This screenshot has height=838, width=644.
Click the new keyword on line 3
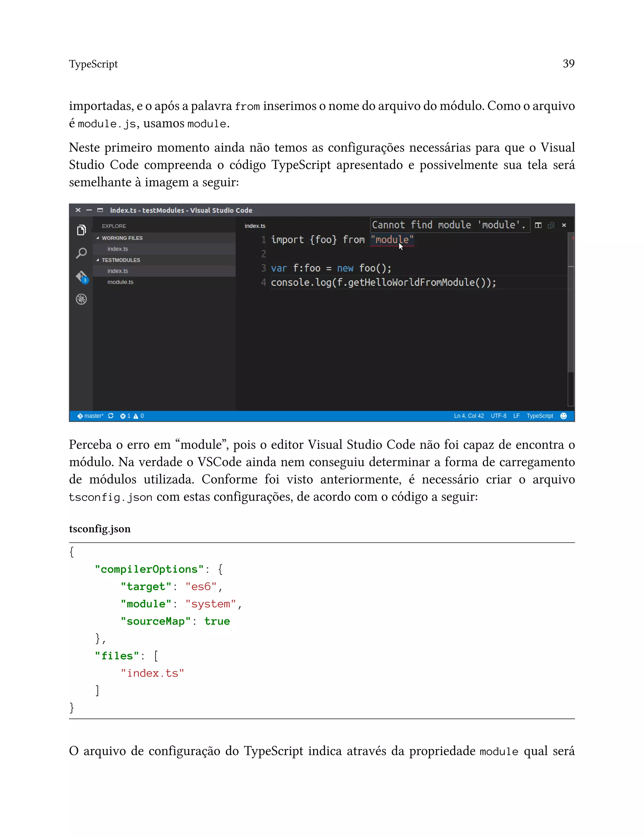click(x=345, y=268)
